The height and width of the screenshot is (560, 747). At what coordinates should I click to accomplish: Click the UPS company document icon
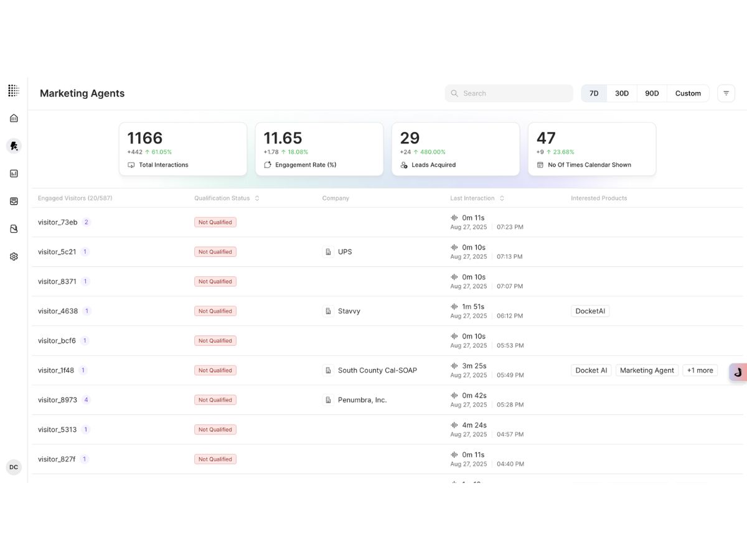click(328, 252)
